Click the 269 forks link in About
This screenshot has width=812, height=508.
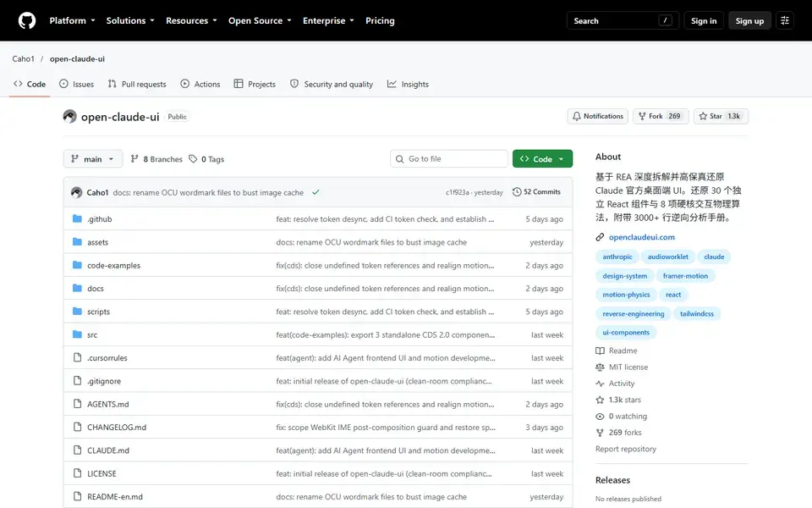click(x=624, y=433)
